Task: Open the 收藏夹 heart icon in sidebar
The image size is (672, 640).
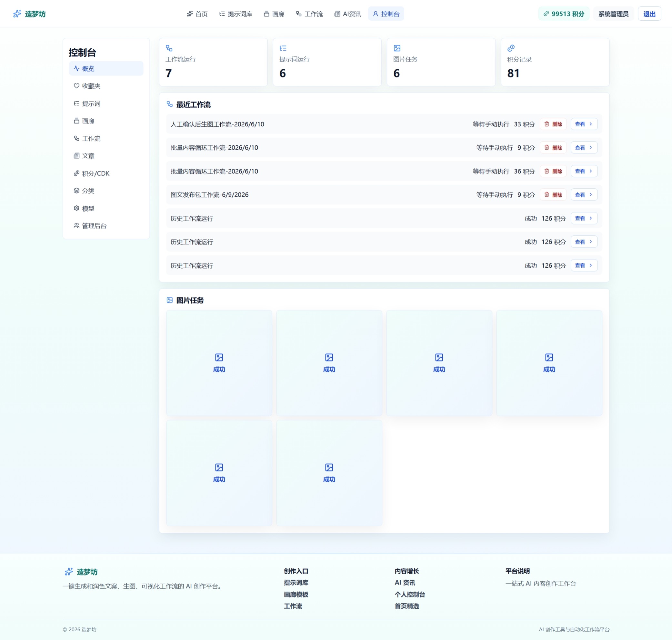Action: tap(76, 86)
